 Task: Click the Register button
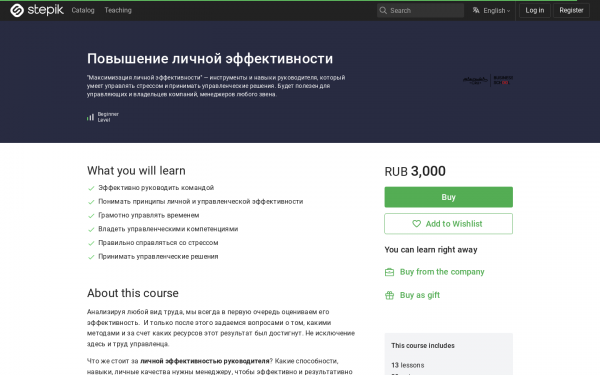click(571, 10)
